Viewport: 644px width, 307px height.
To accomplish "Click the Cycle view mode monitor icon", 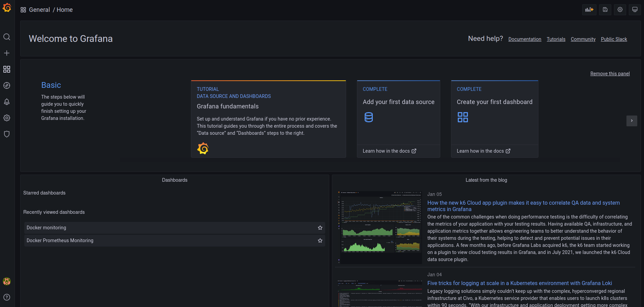I will pyautogui.click(x=635, y=9).
